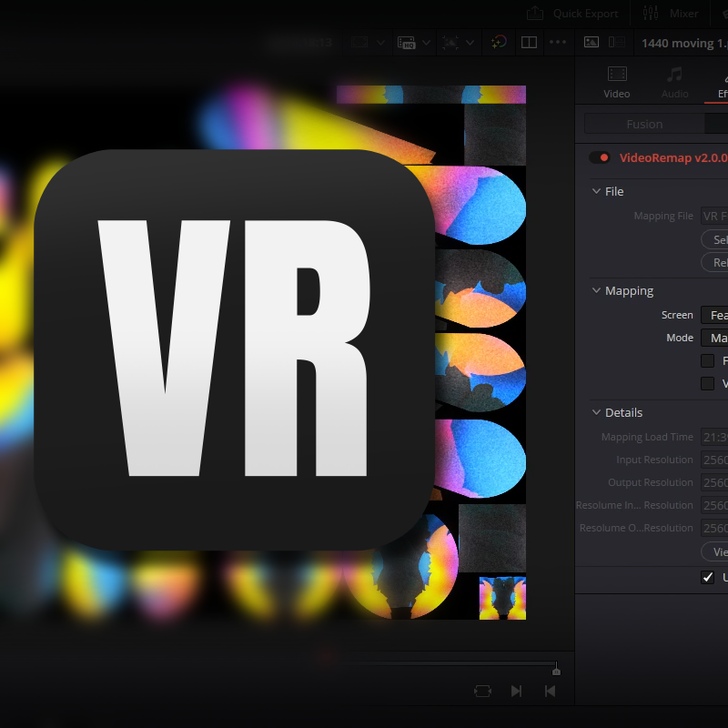Click the viewer scrubber playhead handle
The width and height of the screenshot is (728, 728).
click(556, 671)
